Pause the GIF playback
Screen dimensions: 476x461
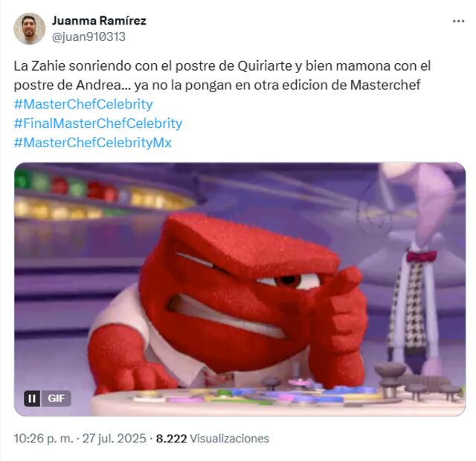32,399
